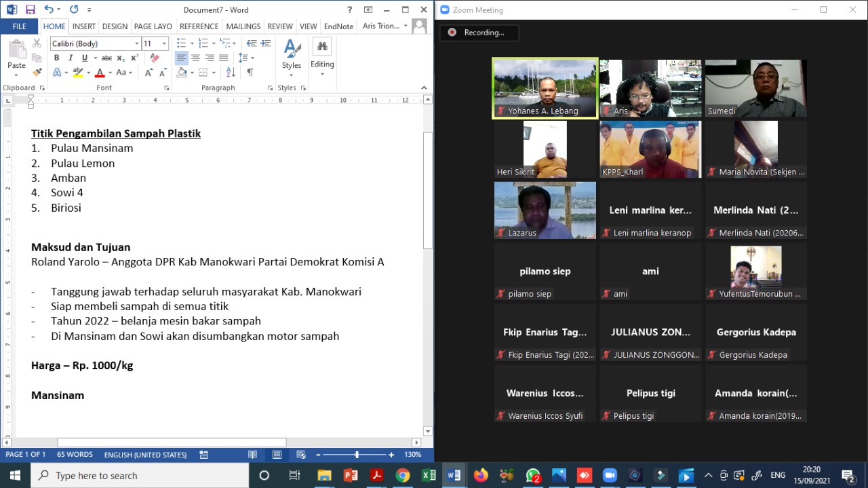Image resolution: width=868 pixels, height=488 pixels.
Task: Click the zoom slider handle in Word status bar
Action: (x=357, y=455)
